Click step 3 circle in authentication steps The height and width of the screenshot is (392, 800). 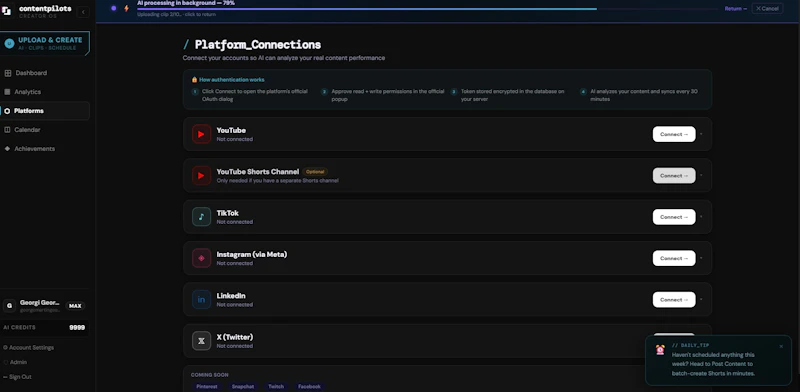(454, 92)
